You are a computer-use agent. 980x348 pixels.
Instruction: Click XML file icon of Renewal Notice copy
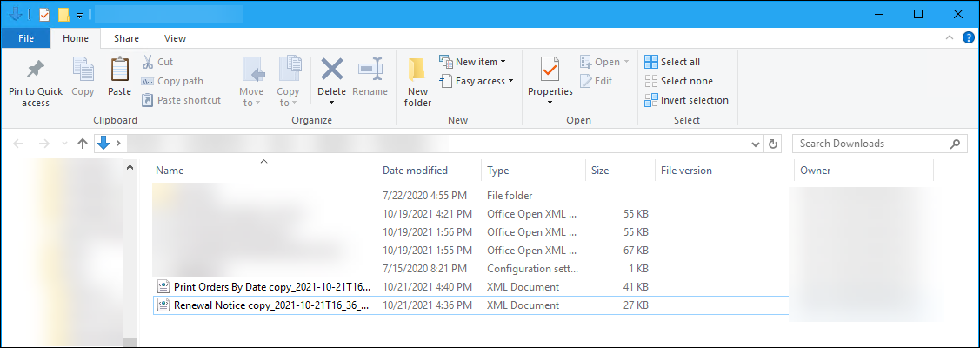[163, 305]
